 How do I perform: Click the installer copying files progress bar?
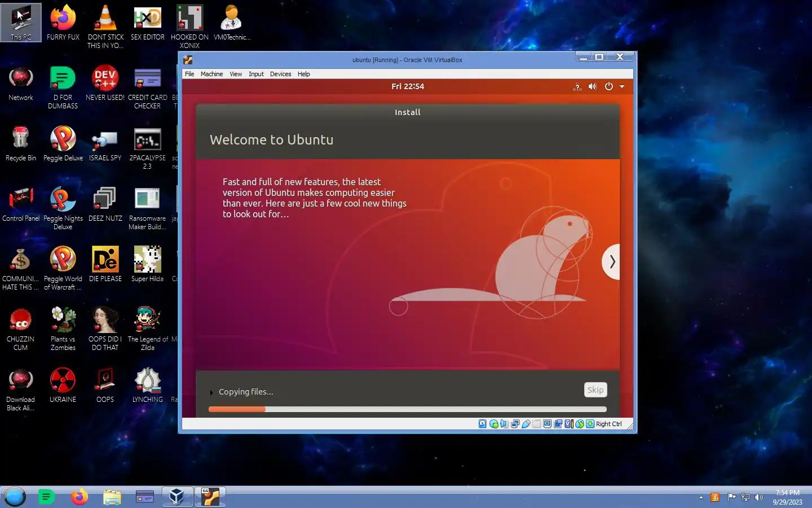pyautogui.click(x=408, y=409)
